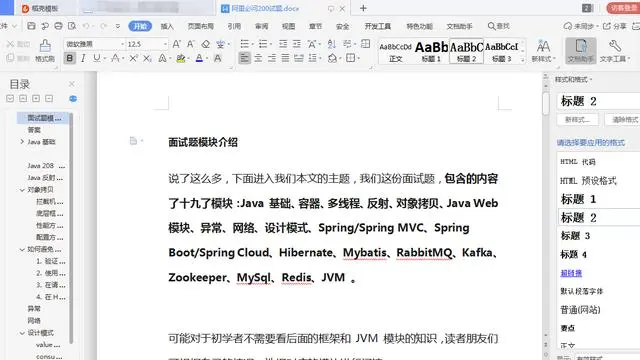Open the font name dropdown
The image size is (640, 360).
pos(122,44)
